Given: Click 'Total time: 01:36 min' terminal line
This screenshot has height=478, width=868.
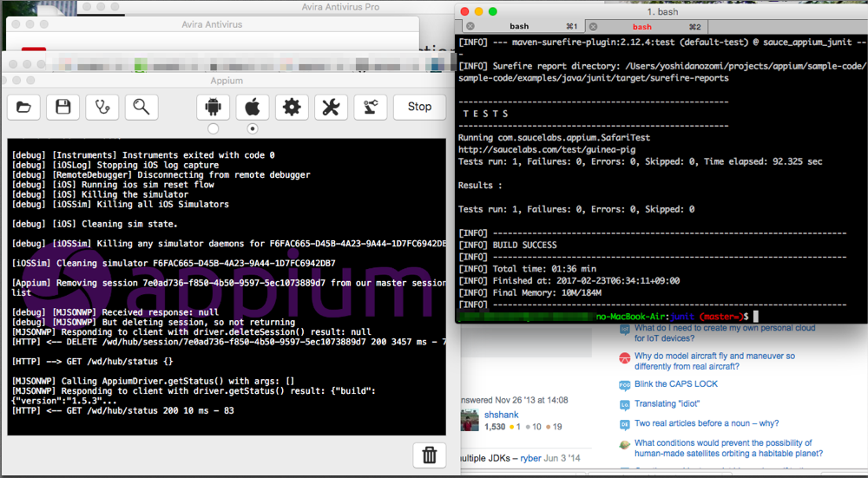Looking at the screenshot, I should click(527, 269).
